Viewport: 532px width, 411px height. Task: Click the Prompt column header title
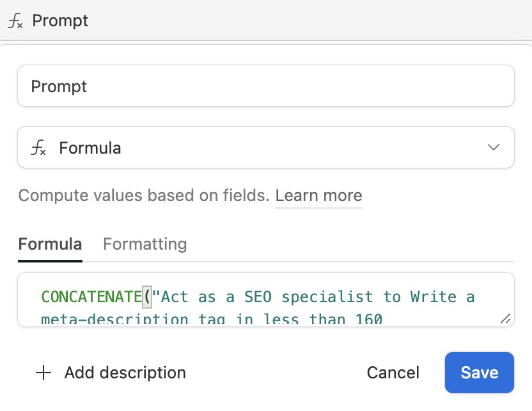(x=60, y=21)
